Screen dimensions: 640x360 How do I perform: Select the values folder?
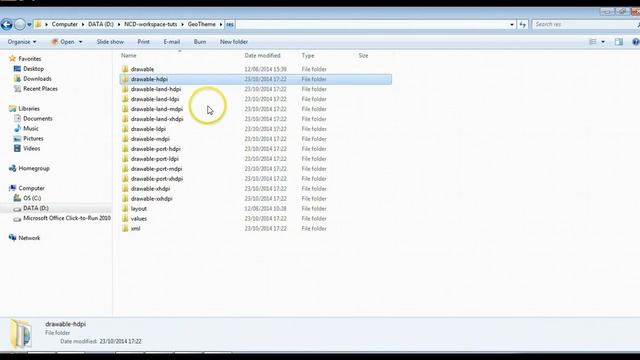point(139,219)
